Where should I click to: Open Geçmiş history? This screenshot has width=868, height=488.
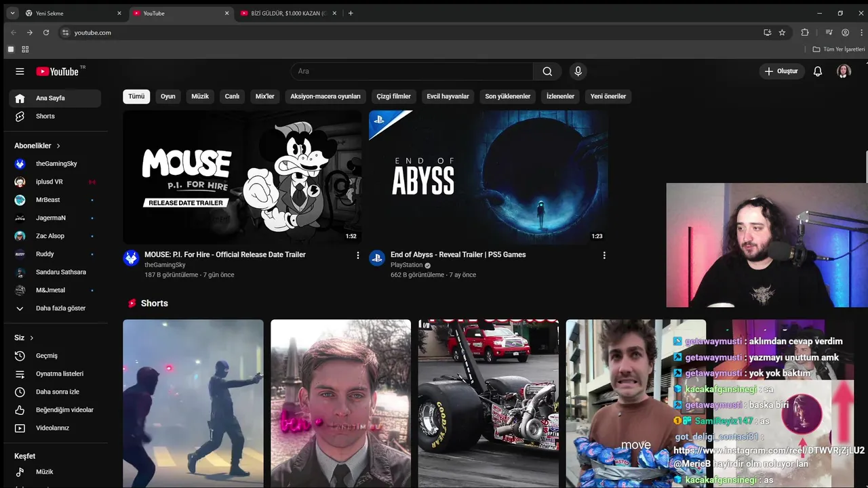coord(55,356)
